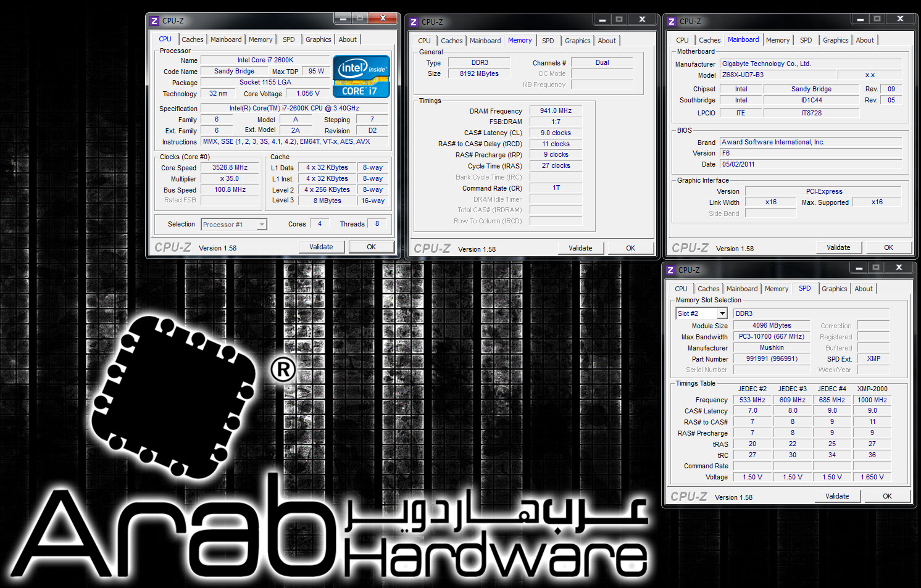Viewport: 921px width, 588px height.
Task: Click OK in Memory window
Action: (631, 248)
